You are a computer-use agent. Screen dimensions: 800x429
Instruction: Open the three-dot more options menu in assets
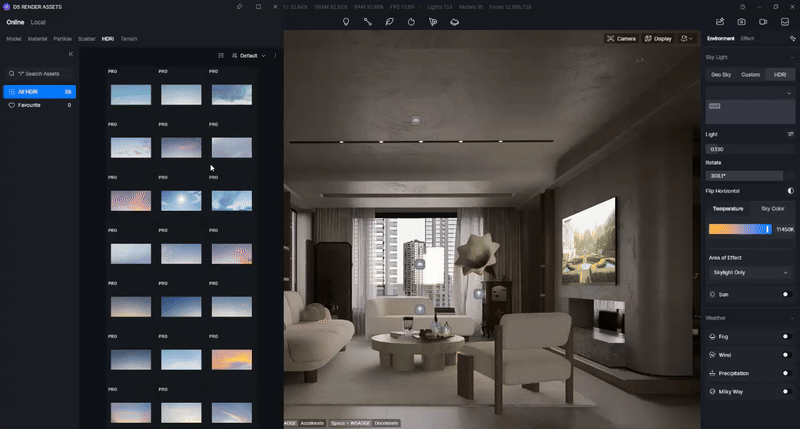tap(276, 56)
